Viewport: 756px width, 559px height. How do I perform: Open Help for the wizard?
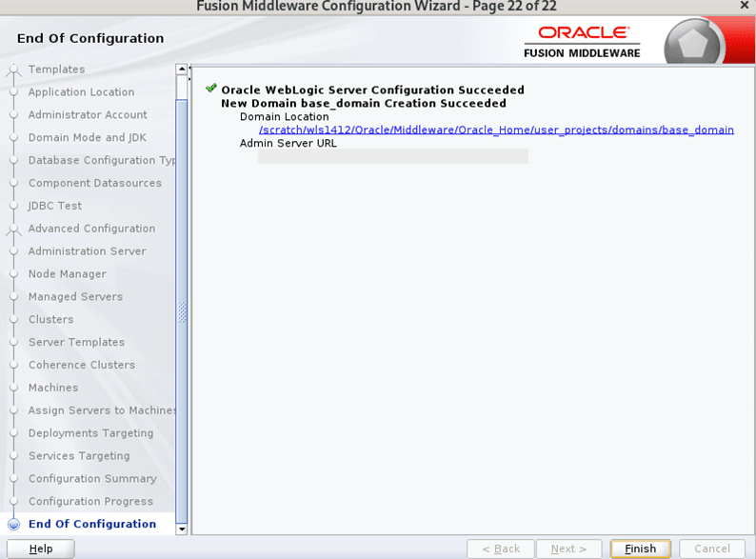click(41, 549)
